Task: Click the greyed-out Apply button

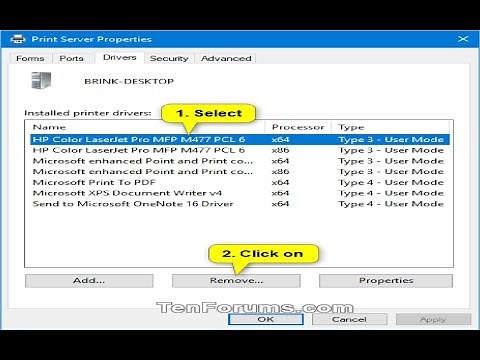Action: click(433, 319)
